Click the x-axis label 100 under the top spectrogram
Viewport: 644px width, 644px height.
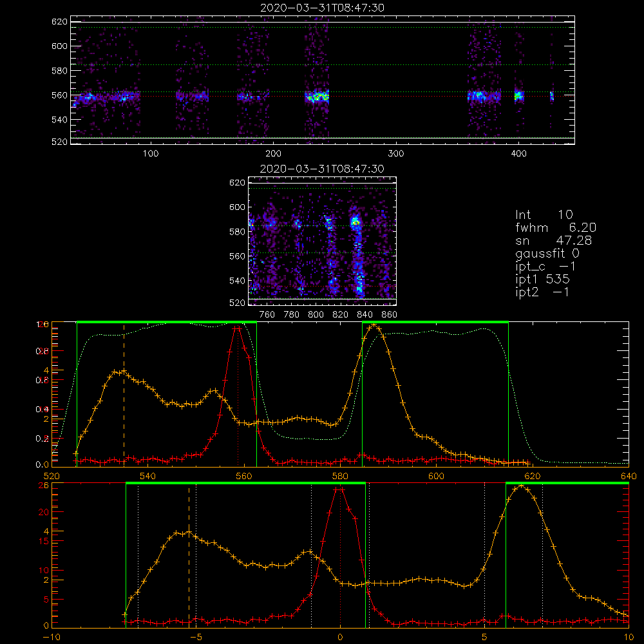pyautogui.click(x=151, y=154)
